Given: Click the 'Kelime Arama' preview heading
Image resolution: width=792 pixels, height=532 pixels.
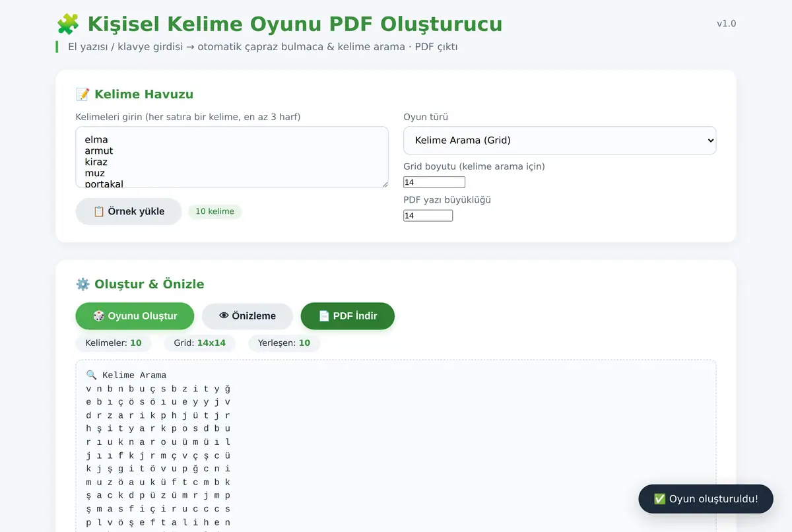Looking at the screenshot, I should coord(135,376).
